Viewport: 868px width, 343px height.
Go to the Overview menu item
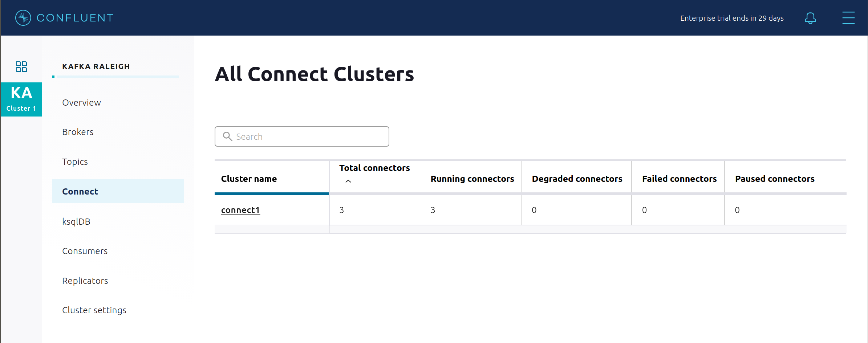[x=81, y=103]
